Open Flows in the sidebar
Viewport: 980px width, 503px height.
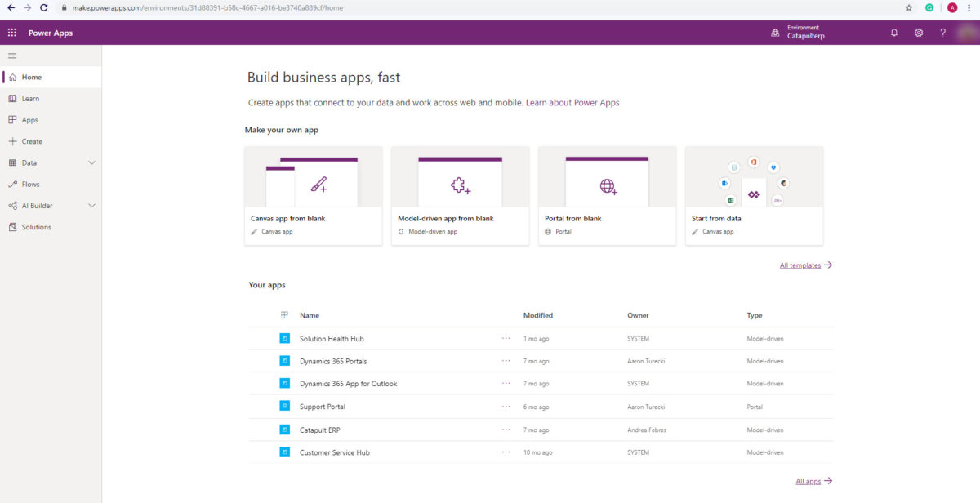tap(51, 184)
